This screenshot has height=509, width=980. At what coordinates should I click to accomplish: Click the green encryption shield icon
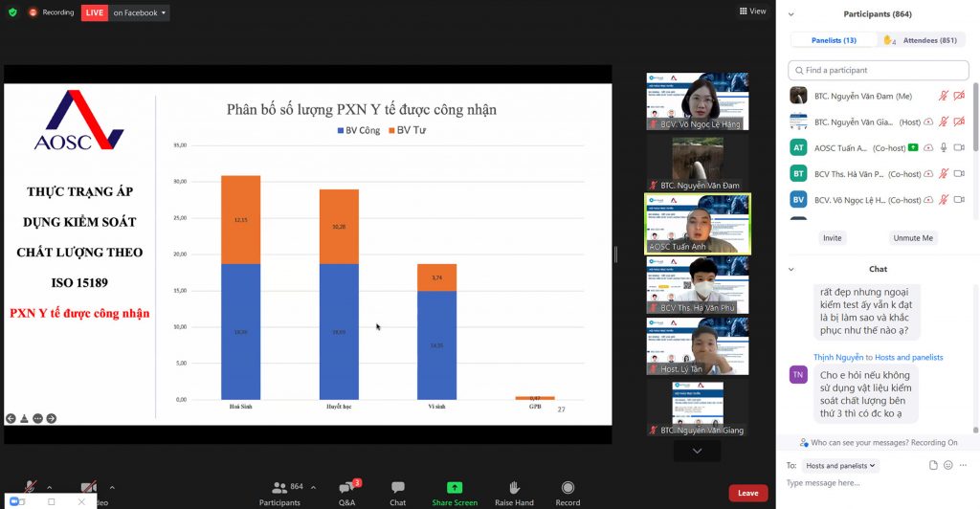(x=12, y=11)
